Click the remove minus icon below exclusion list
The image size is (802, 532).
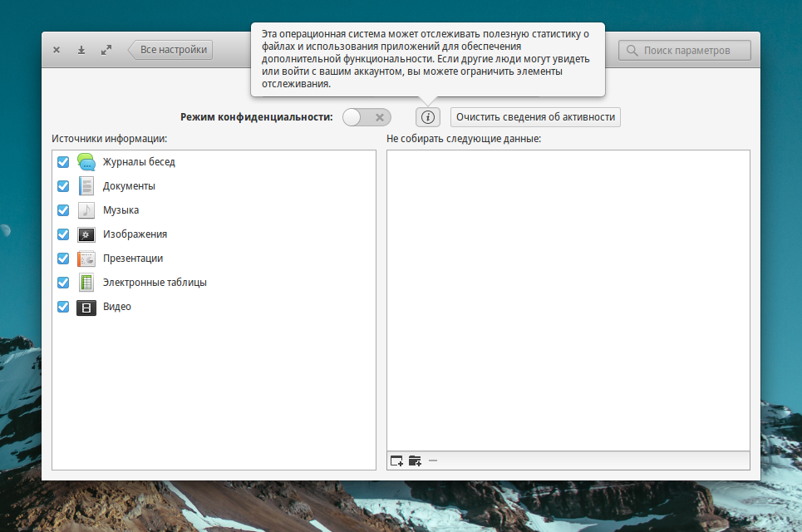point(433,461)
